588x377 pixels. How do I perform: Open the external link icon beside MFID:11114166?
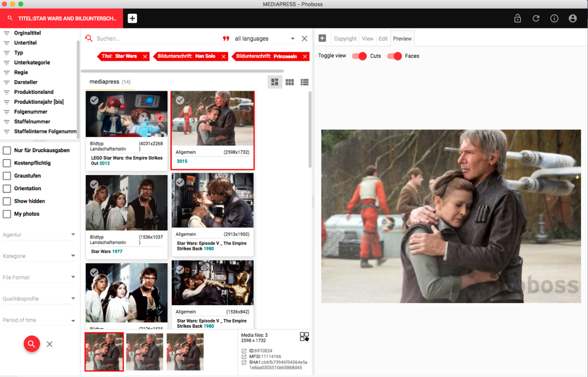click(x=244, y=357)
